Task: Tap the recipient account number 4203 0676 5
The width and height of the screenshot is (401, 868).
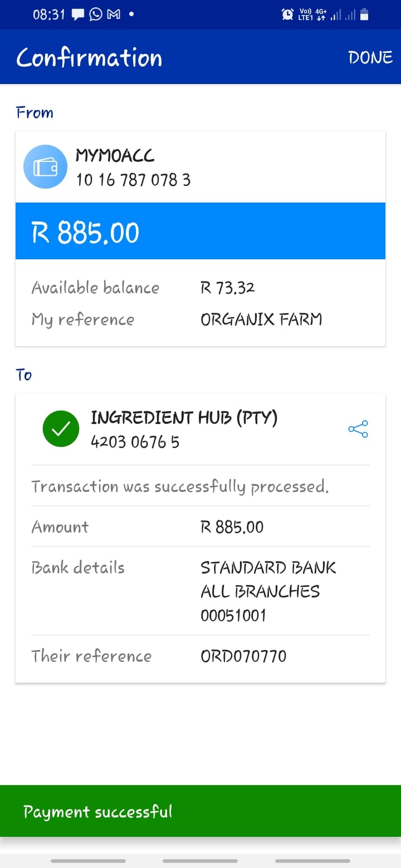Action: [135, 442]
